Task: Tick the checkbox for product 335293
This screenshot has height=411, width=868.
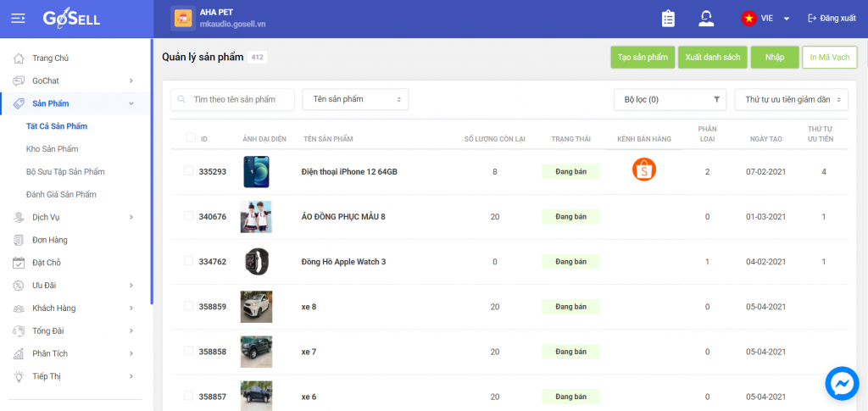Action: (x=188, y=171)
